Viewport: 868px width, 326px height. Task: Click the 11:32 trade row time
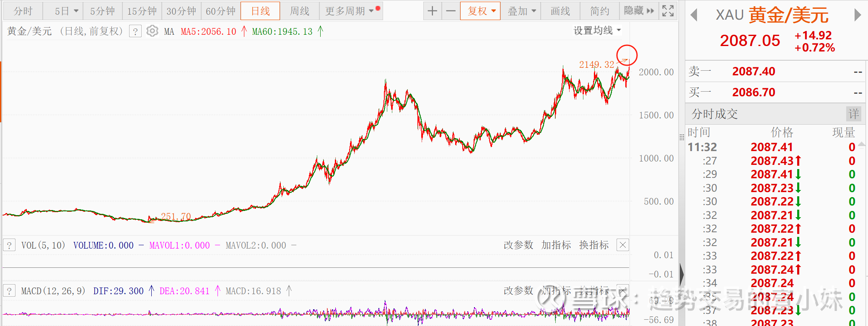tap(702, 147)
